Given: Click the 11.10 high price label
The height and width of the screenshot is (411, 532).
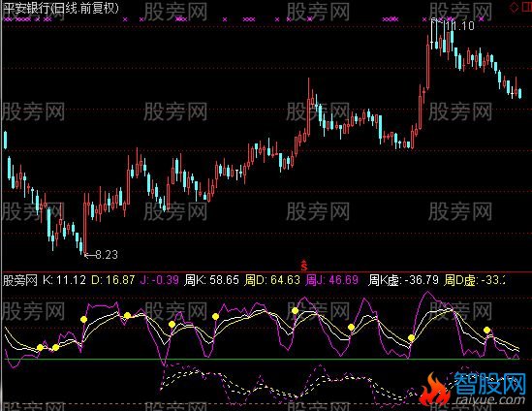Looking at the screenshot, I should coord(460,26).
